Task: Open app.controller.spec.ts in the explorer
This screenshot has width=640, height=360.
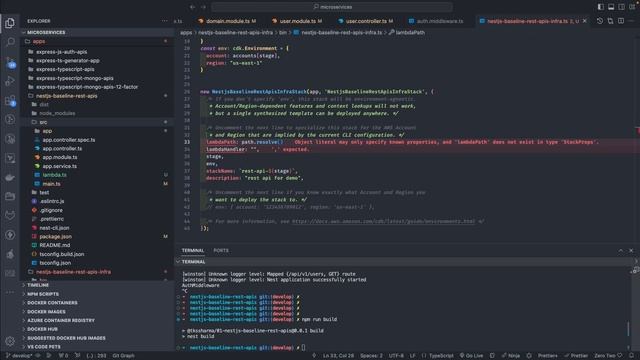Action: (x=97, y=140)
